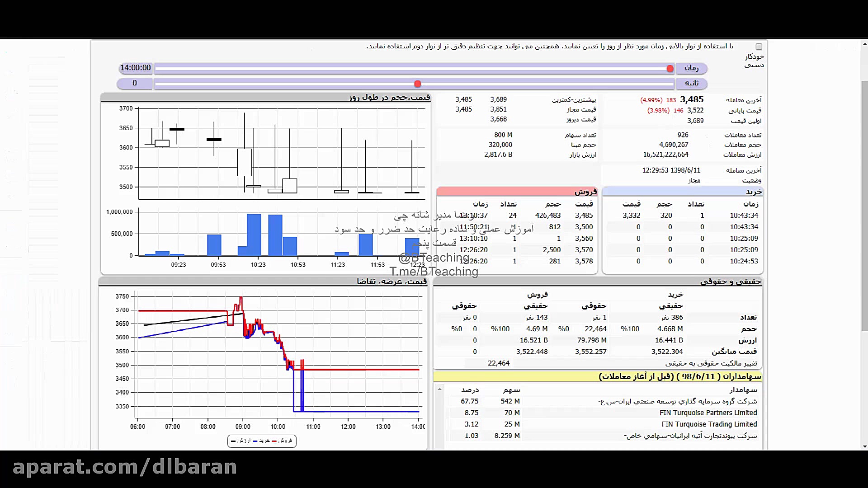The width and height of the screenshot is (868, 488).
Task: Click the زمان label button beside the top slider
Action: pos(691,68)
